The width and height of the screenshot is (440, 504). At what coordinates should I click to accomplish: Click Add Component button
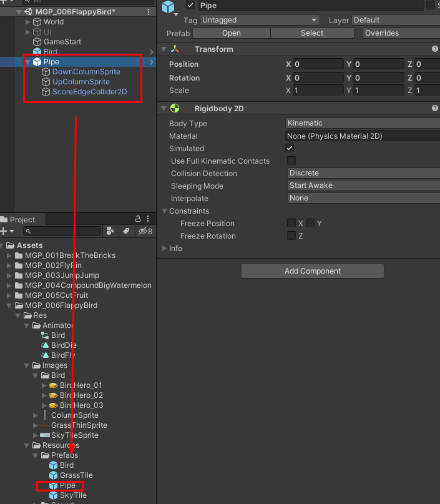pos(313,271)
